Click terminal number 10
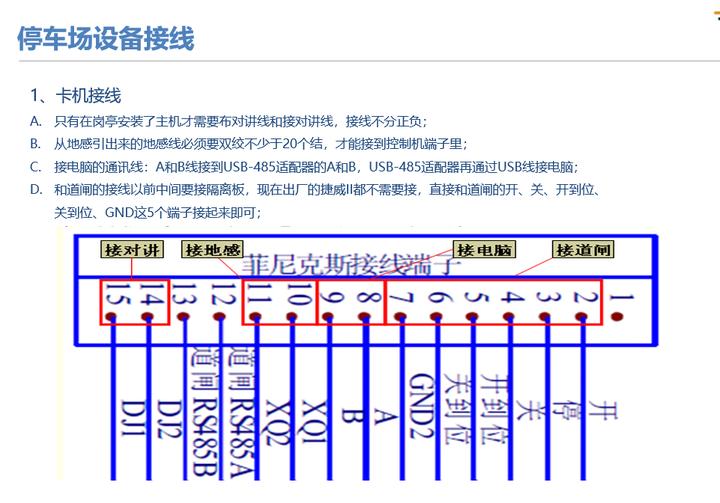 (297, 294)
